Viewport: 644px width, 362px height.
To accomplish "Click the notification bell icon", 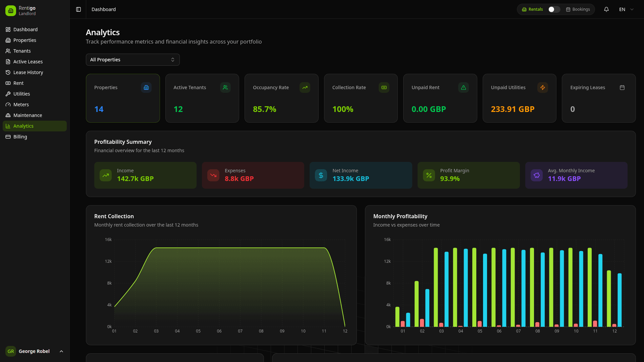I will coord(606,9).
